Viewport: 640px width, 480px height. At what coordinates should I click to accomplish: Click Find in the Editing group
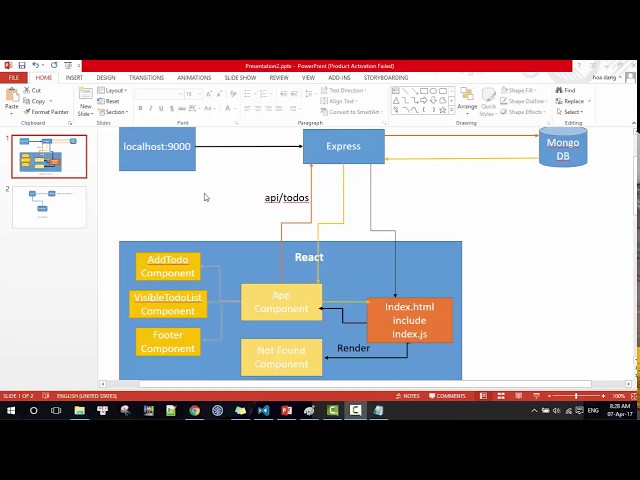(x=565, y=90)
